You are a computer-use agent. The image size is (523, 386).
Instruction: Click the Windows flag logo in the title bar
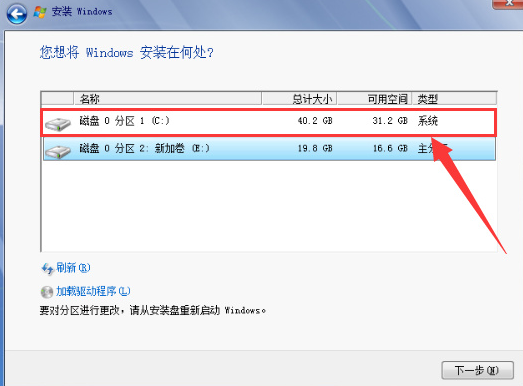[x=40, y=12]
